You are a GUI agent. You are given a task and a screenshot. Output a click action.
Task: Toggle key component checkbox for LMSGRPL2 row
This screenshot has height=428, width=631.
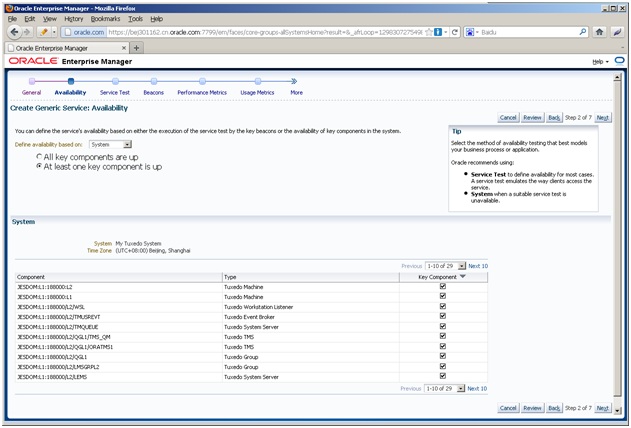443,366
